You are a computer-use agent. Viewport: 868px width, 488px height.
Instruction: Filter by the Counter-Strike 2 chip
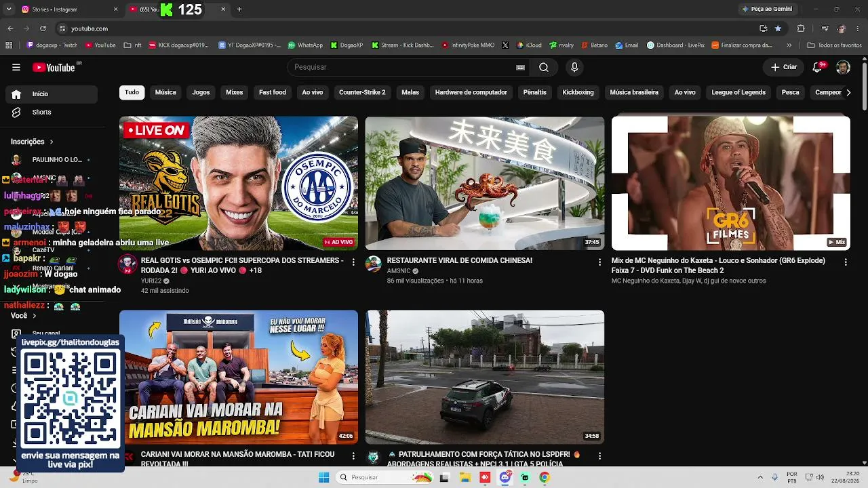pos(362,92)
